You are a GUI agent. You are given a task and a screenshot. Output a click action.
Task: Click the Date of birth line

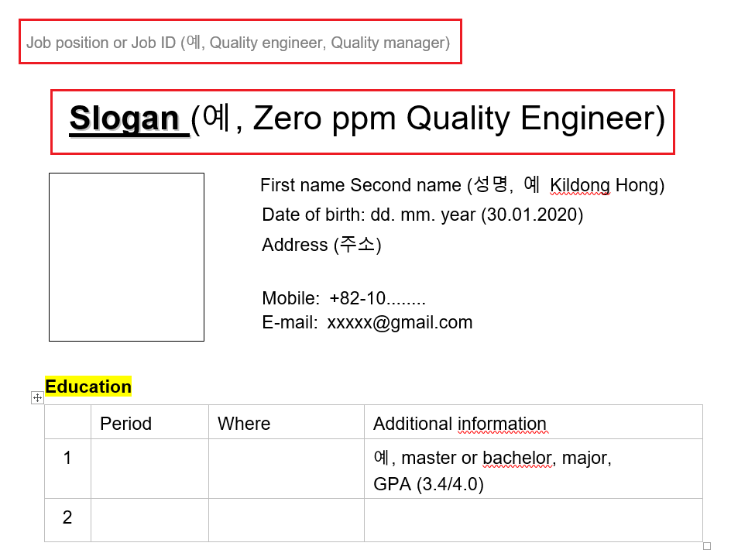pyautogui.click(x=422, y=215)
